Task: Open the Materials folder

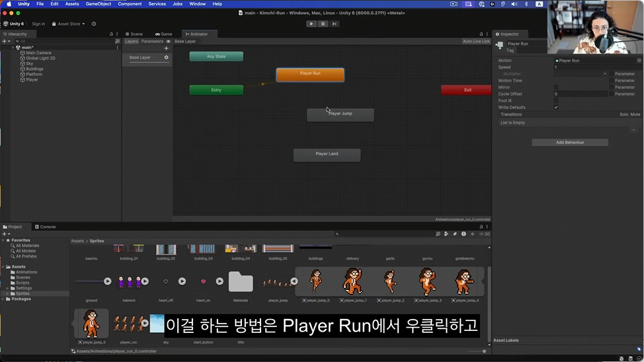Action: click(x=241, y=281)
